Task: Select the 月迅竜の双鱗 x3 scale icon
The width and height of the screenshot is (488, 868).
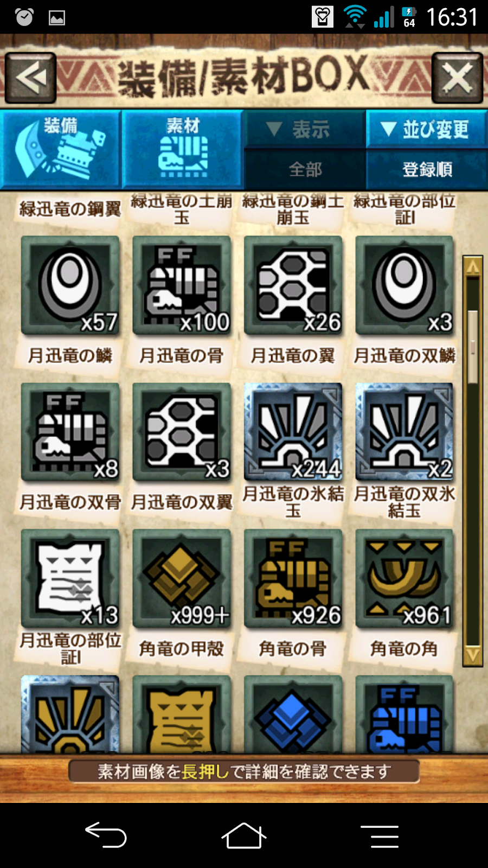Action: click(x=404, y=285)
